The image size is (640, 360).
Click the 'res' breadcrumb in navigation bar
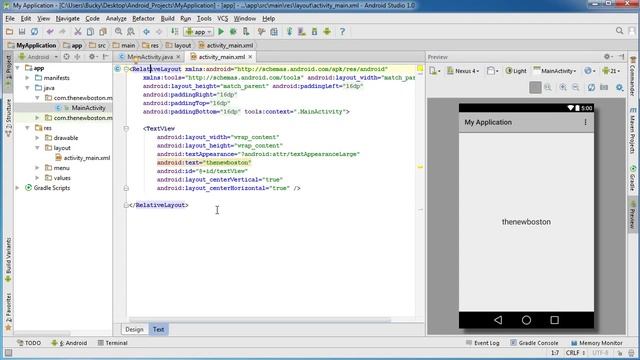pos(151,45)
